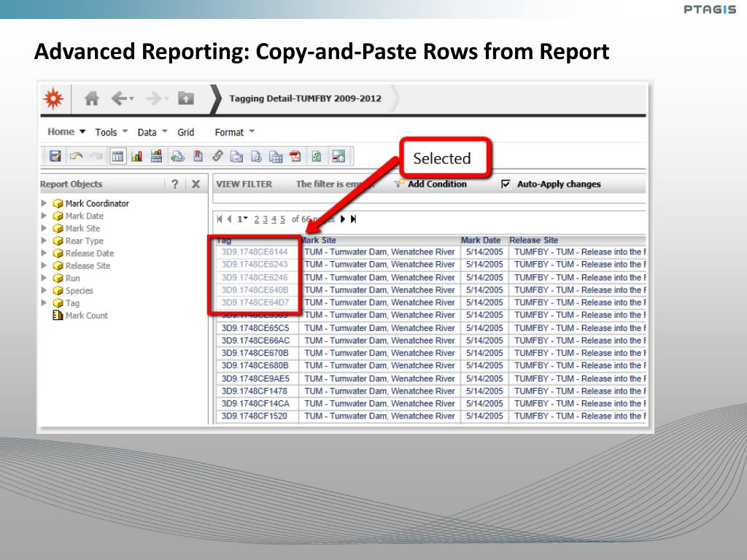Click the Add Condition link
The height and width of the screenshot is (560, 747).
click(x=437, y=184)
